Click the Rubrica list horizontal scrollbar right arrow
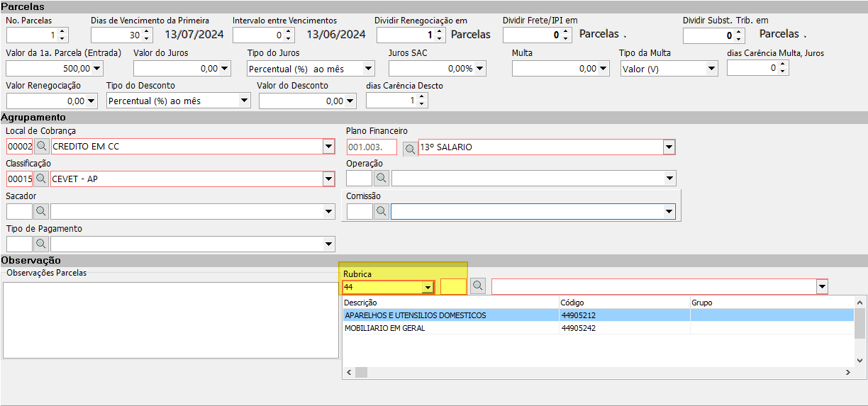 coord(847,373)
